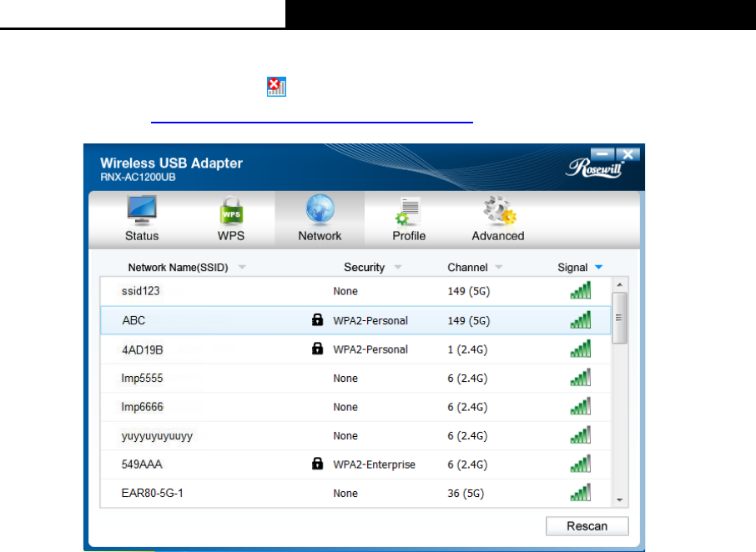Click None security in EAR80-5G-1 row
The width and height of the screenshot is (756, 552).
point(345,494)
